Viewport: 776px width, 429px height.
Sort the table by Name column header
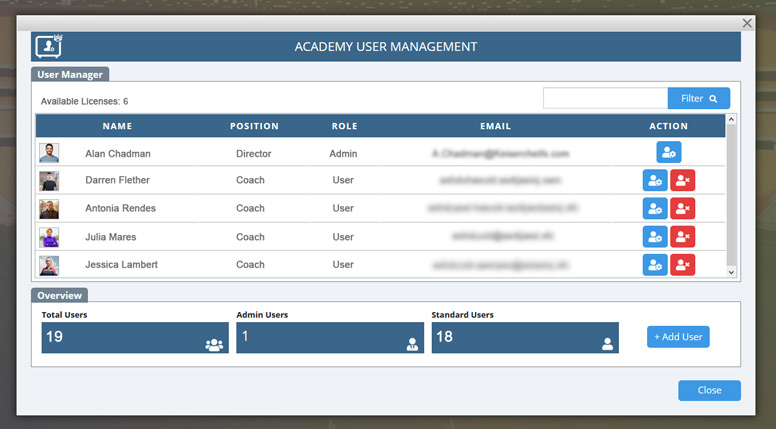pyautogui.click(x=117, y=127)
